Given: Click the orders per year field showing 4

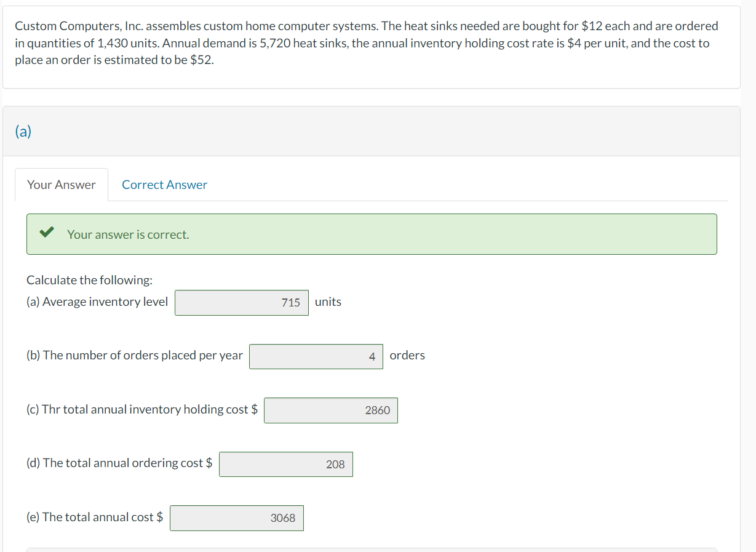Looking at the screenshot, I should [x=316, y=356].
